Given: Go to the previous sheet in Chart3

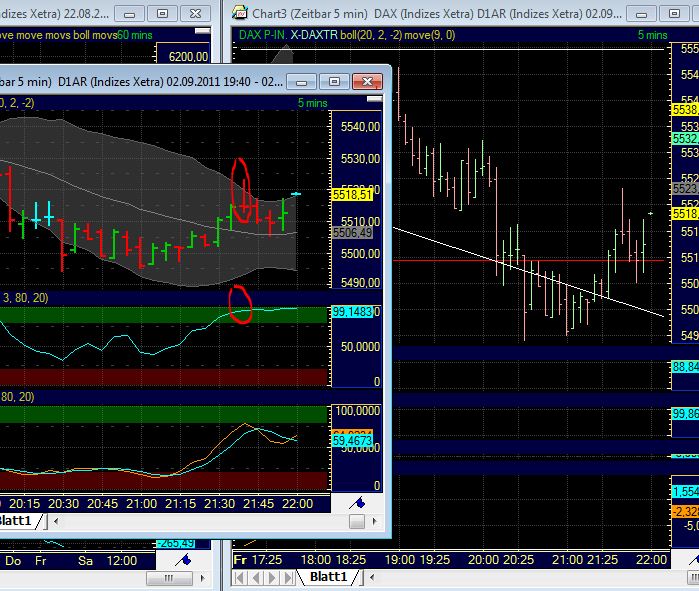Looking at the screenshot, I should click(x=256, y=578).
